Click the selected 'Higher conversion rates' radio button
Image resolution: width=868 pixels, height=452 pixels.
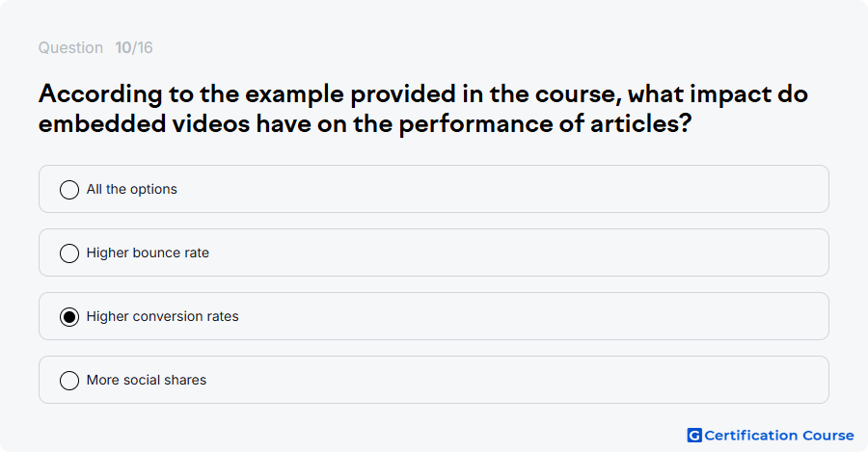(69, 317)
